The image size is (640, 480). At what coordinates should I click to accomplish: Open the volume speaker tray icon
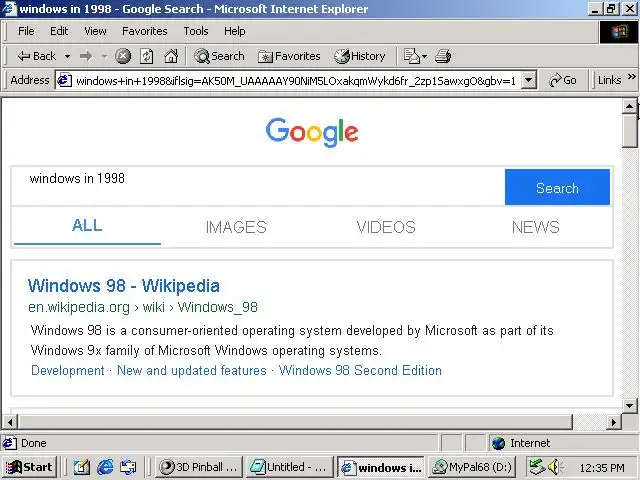click(554, 467)
